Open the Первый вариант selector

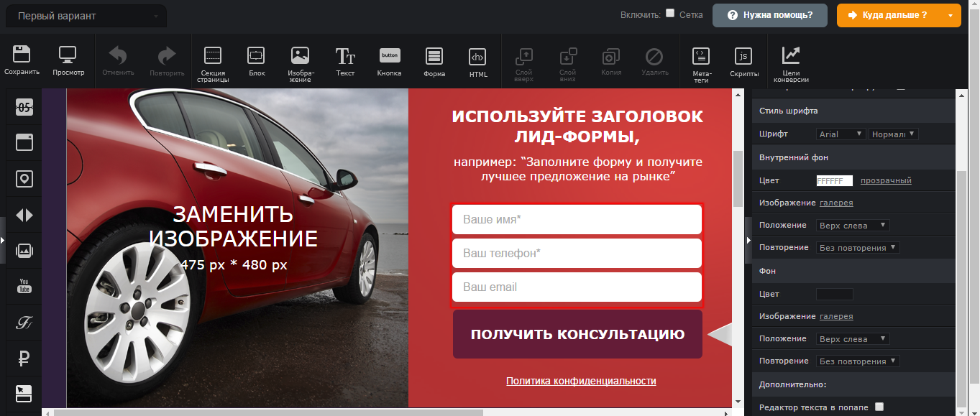coord(85,14)
